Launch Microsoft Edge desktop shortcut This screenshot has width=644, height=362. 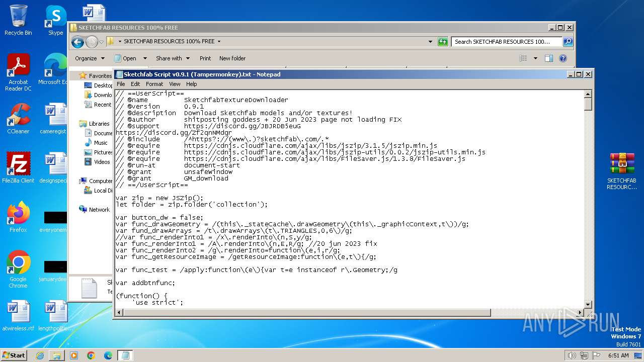[52, 69]
